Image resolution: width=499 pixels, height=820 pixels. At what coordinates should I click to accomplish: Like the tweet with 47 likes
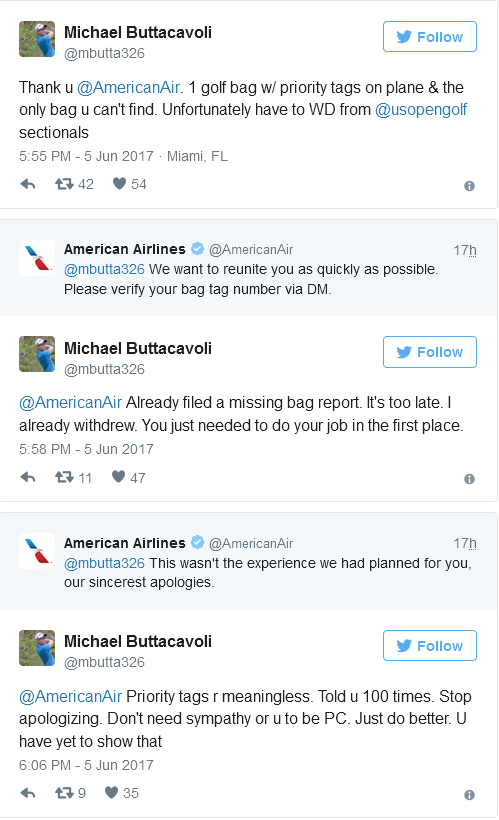(x=119, y=477)
